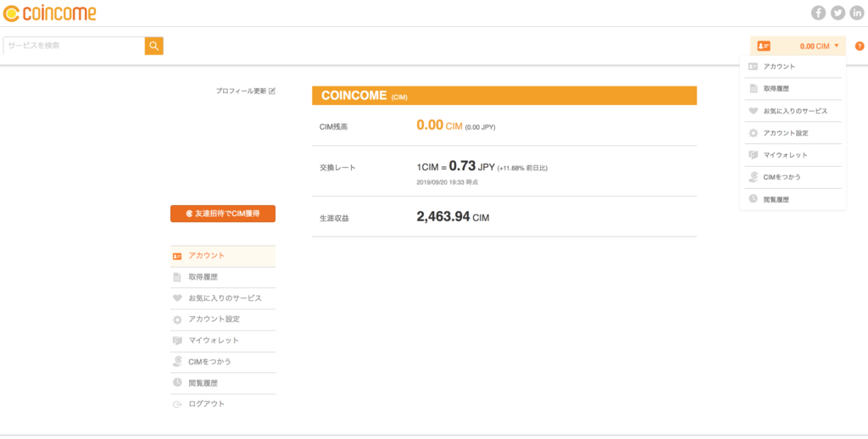Click the 取得履歴 document icon in left sidebar
Viewport: 868px width, 439px height.
click(x=177, y=277)
